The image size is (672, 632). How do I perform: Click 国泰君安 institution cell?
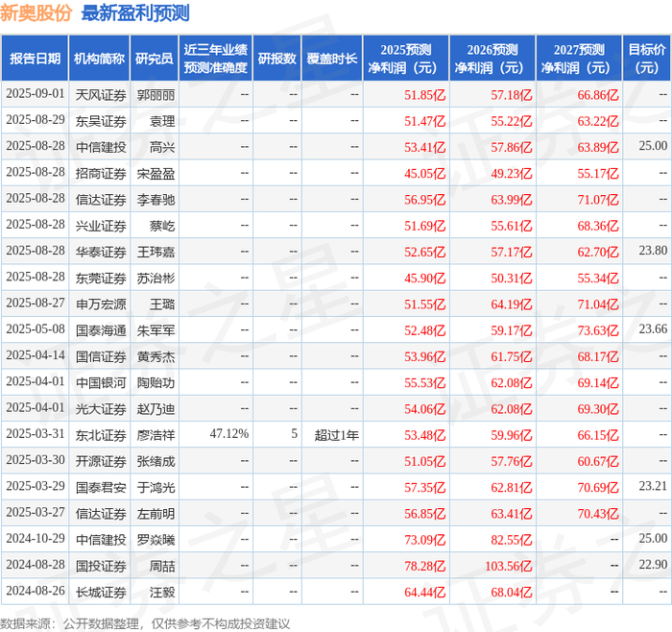click(101, 487)
